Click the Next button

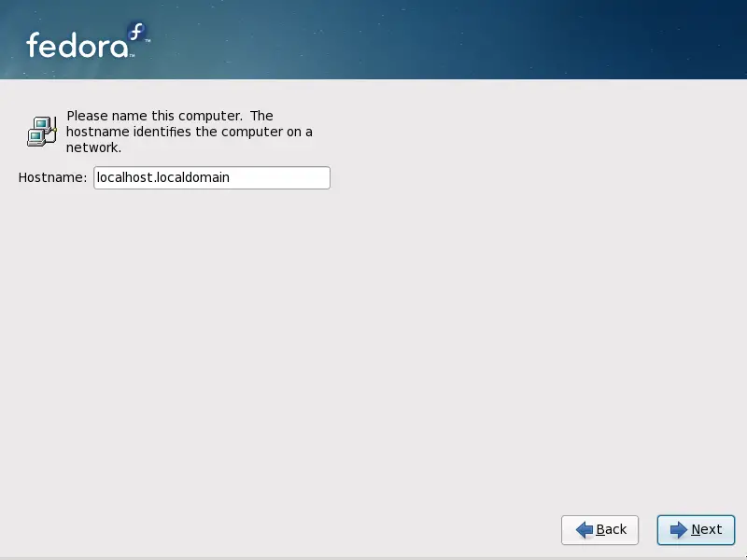pyautogui.click(x=696, y=530)
